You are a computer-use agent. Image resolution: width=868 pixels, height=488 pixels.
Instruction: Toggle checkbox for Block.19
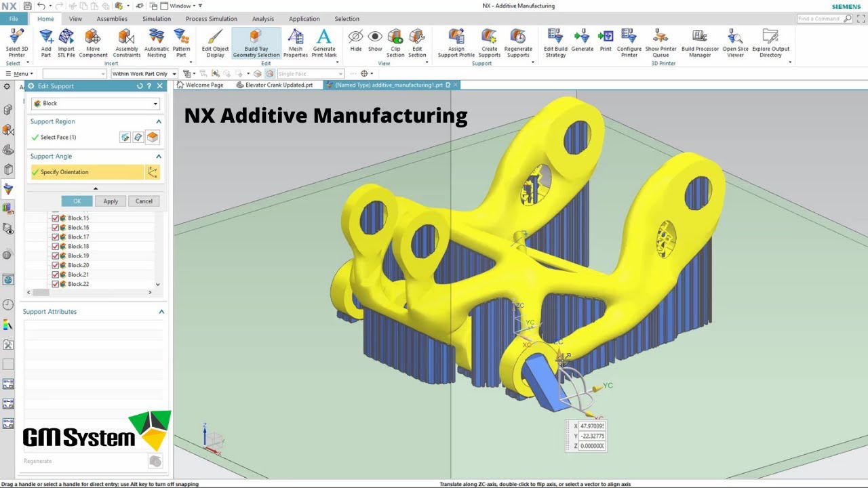click(56, 256)
